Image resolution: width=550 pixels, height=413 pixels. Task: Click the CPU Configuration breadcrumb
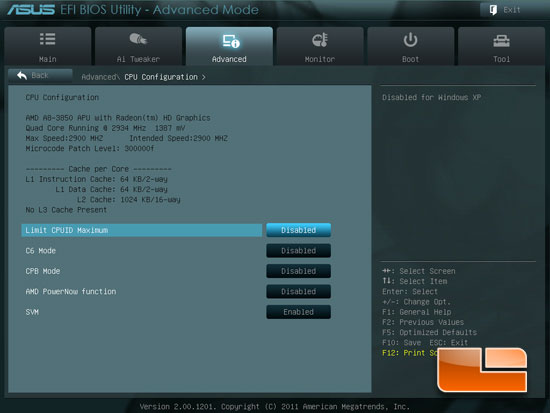(x=161, y=77)
